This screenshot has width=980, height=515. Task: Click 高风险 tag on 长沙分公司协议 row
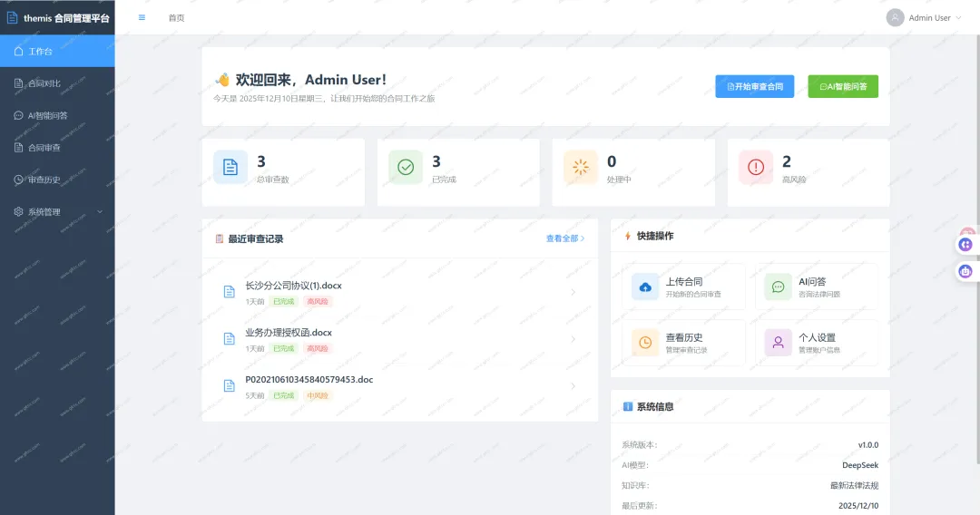tap(318, 302)
